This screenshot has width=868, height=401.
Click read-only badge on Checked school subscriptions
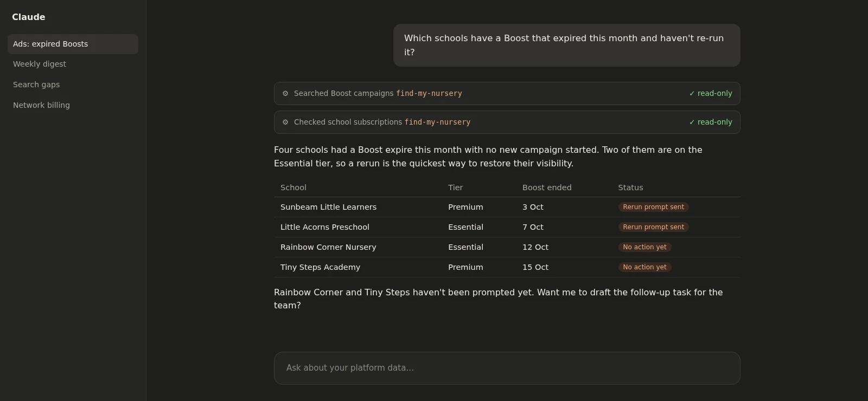tap(711, 122)
